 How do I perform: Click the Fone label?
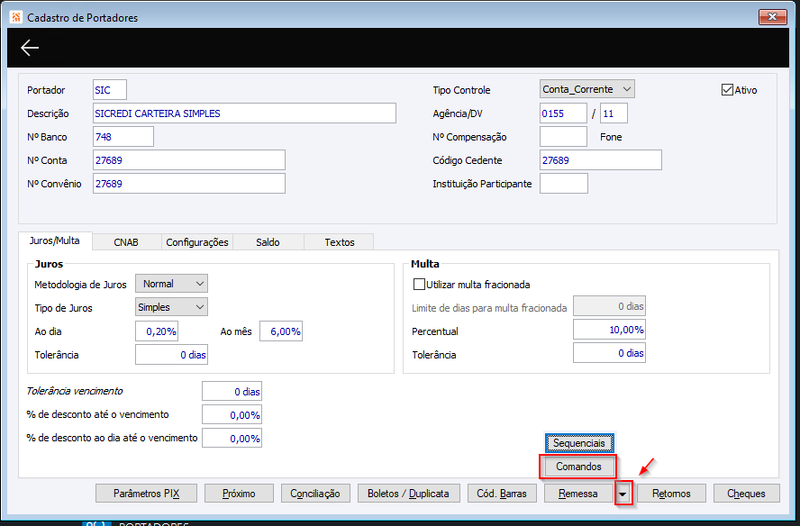(x=611, y=137)
